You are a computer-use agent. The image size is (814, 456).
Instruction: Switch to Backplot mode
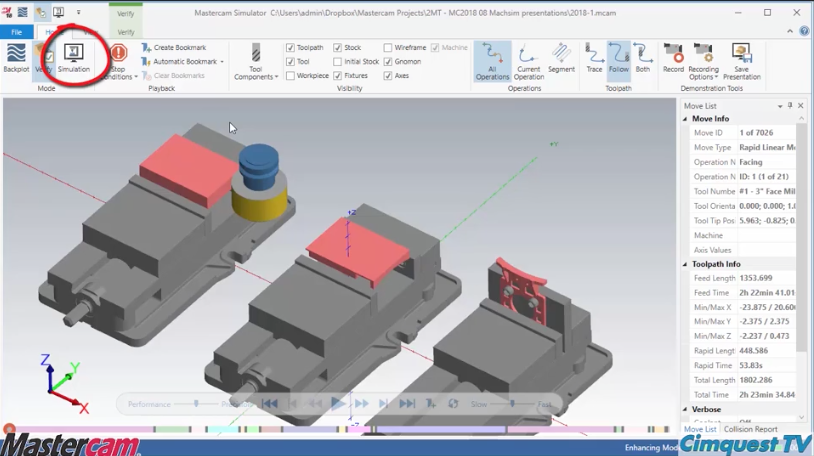pyautogui.click(x=16, y=58)
